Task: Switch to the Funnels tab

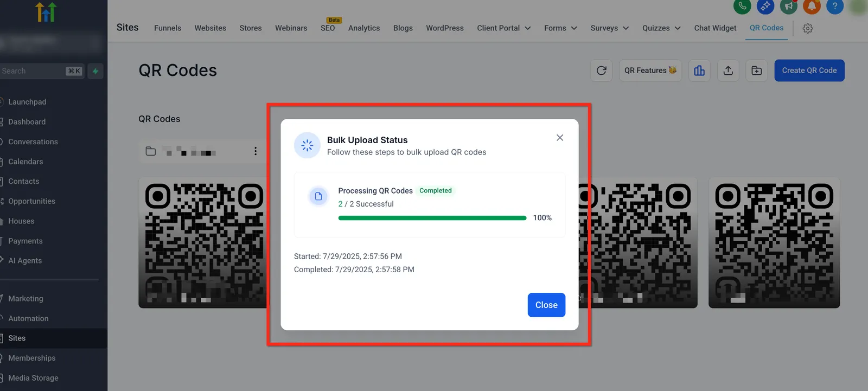Action: click(168, 28)
